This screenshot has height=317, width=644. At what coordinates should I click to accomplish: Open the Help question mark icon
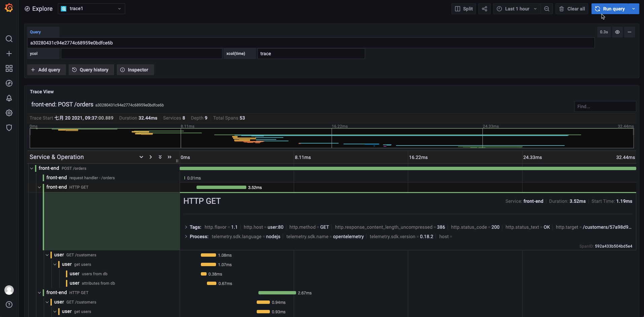coord(9,305)
